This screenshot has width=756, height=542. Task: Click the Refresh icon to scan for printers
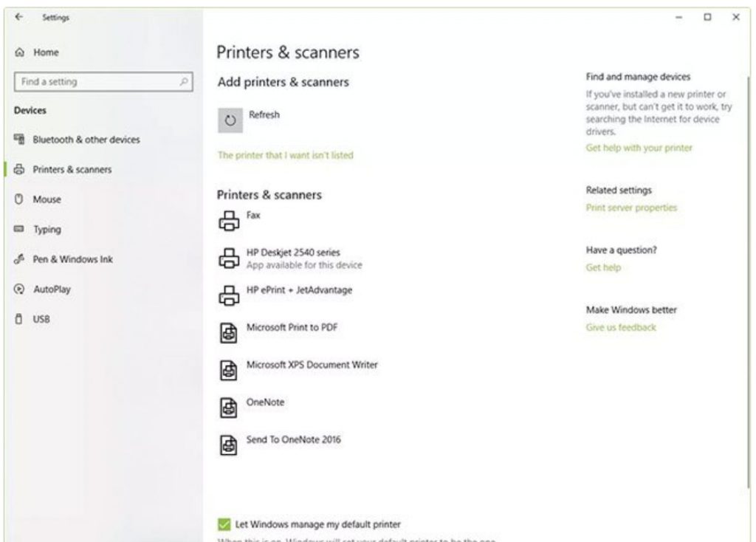coord(231,120)
